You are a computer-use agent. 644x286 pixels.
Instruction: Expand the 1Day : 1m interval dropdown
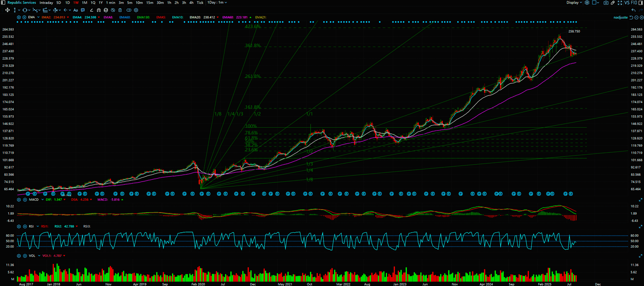(x=217, y=3)
